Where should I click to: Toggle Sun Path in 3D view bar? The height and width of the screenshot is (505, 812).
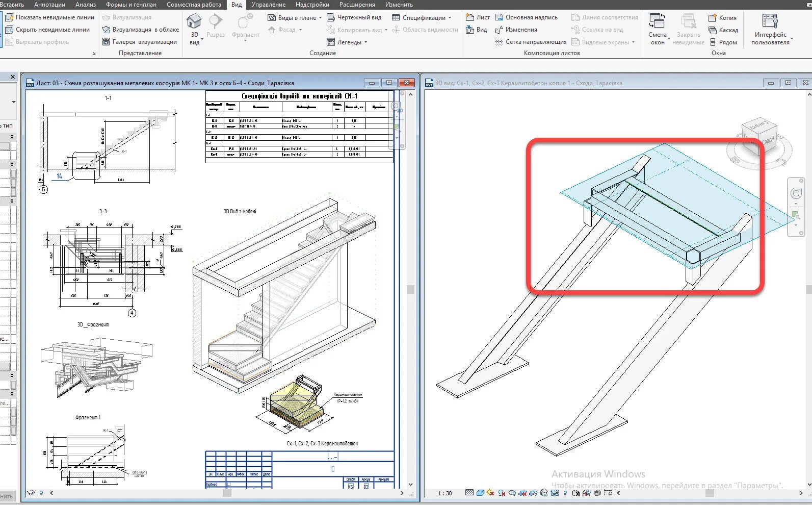point(490,493)
